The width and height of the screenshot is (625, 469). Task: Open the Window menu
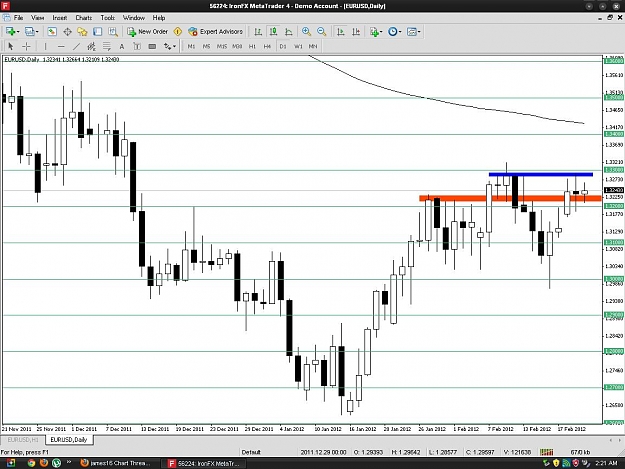coord(134,18)
